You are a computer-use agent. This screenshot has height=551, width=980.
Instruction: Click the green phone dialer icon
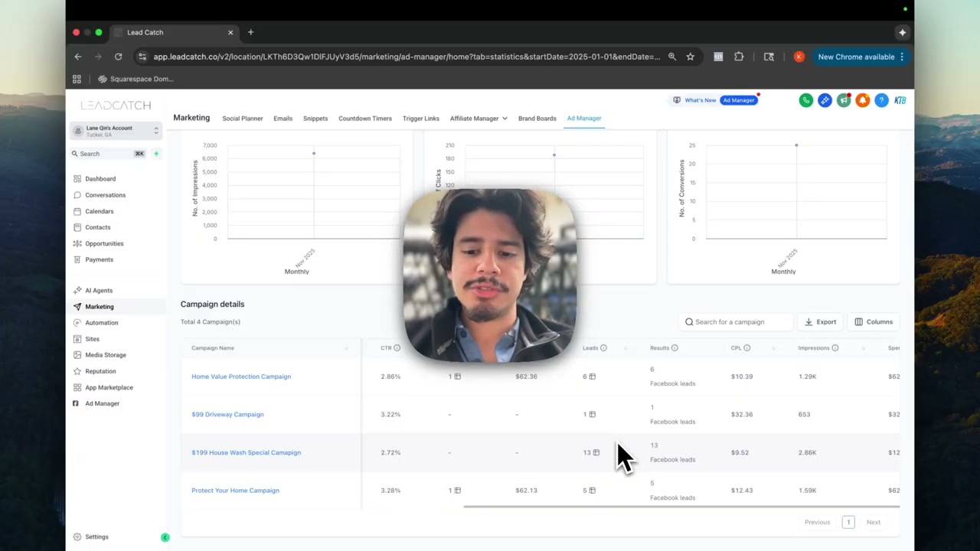(x=805, y=100)
